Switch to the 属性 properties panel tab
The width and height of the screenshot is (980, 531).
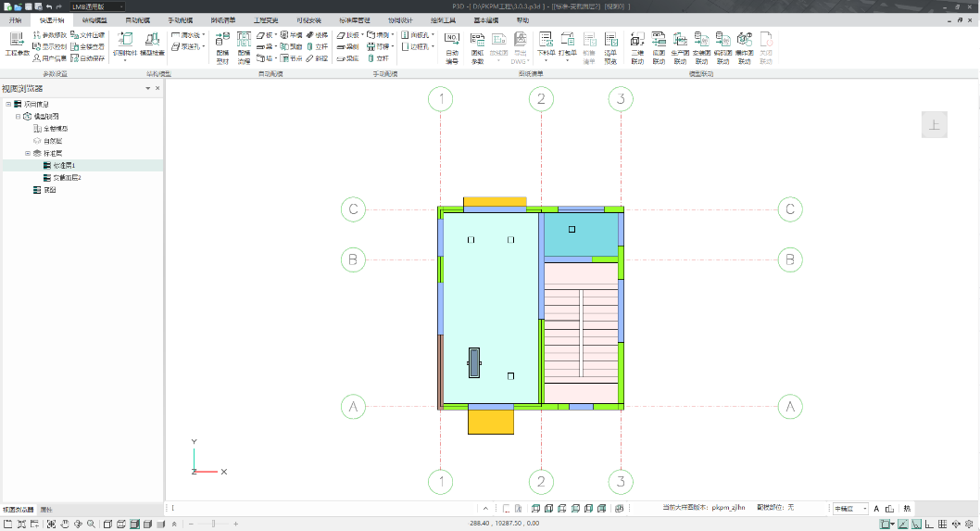[46, 510]
